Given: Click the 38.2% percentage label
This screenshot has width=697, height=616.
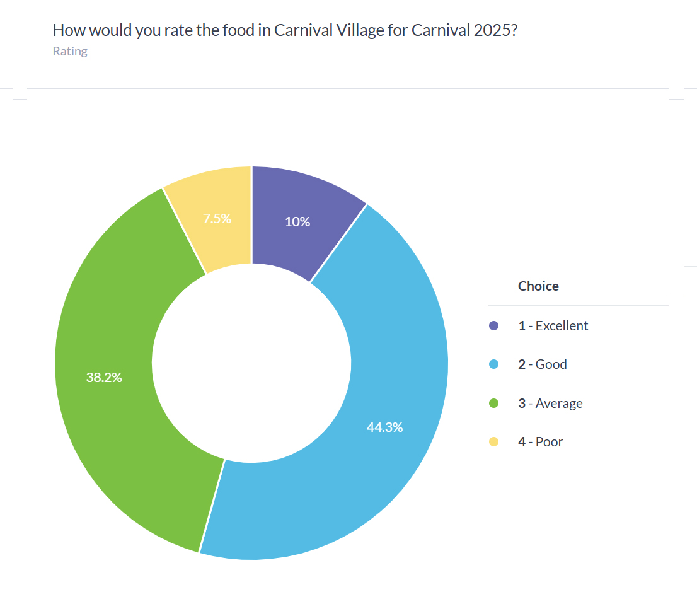Looking at the screenshot, I should (104, 378).
